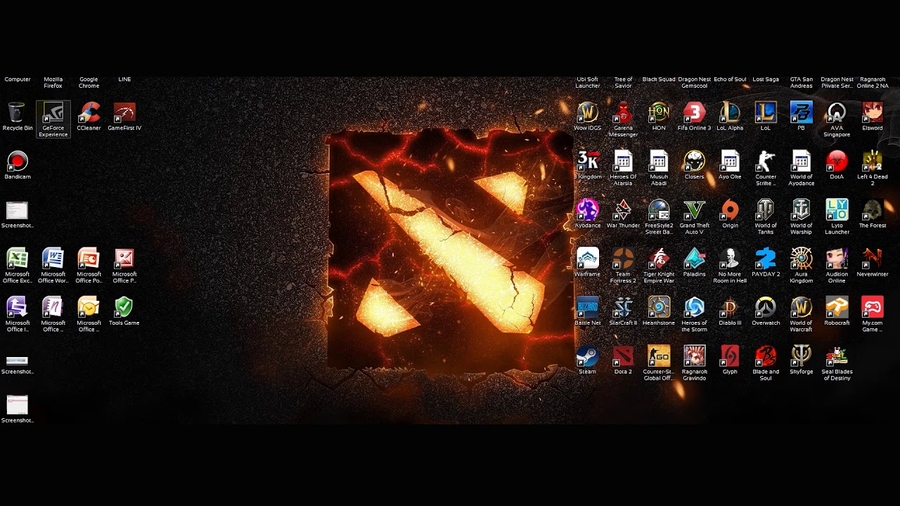The height and width of the screenshot is (506, 900).
Task: Click the Microsoft Office Word shortcut
Action: click(x=53, y=259)
